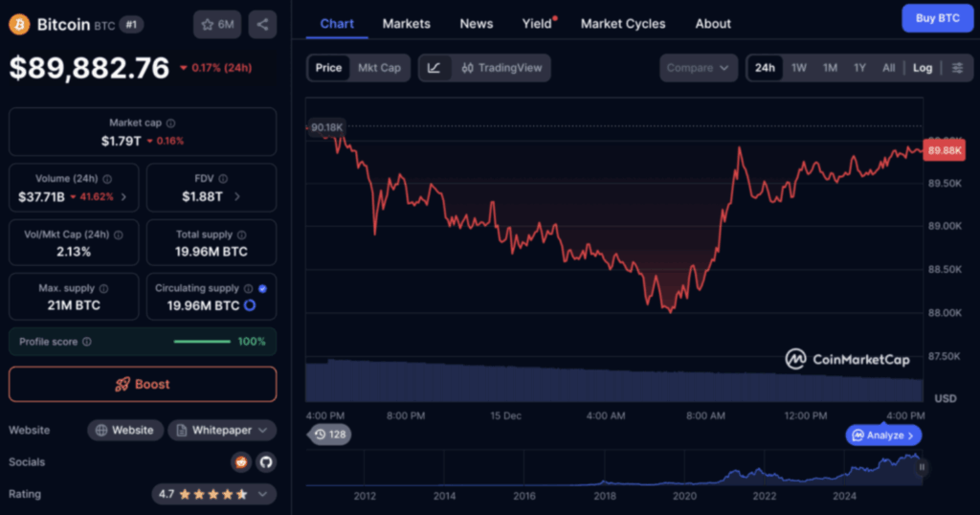This screenshot has width=980, height=515.
Task: Switch to the Market Cycles tab
Action: 622,23
